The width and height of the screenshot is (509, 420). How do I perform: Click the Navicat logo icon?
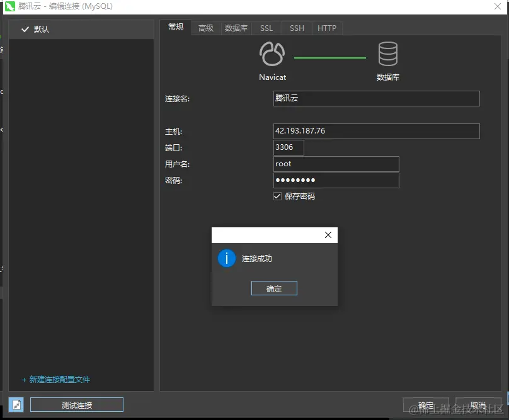pyautogui.click(x=272, y=54)
